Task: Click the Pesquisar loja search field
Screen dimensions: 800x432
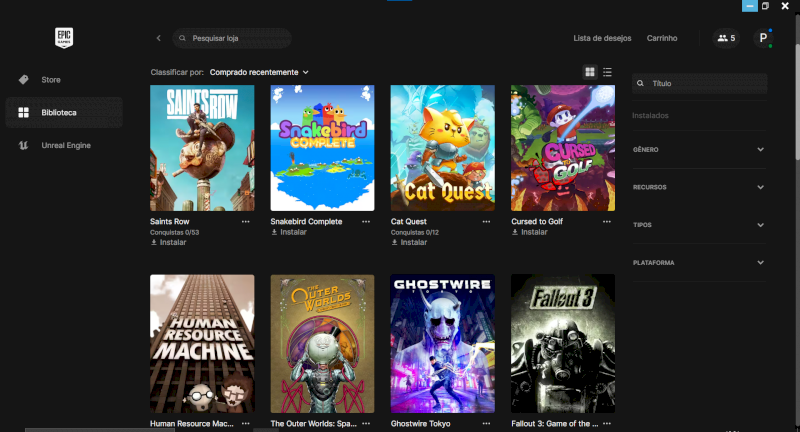Action: (232, 38)
